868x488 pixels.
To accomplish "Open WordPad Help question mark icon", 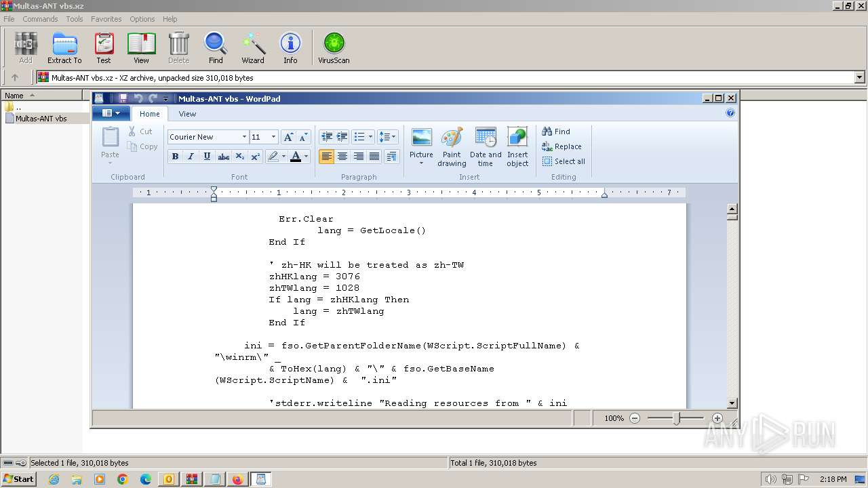I will pos(730,113).
